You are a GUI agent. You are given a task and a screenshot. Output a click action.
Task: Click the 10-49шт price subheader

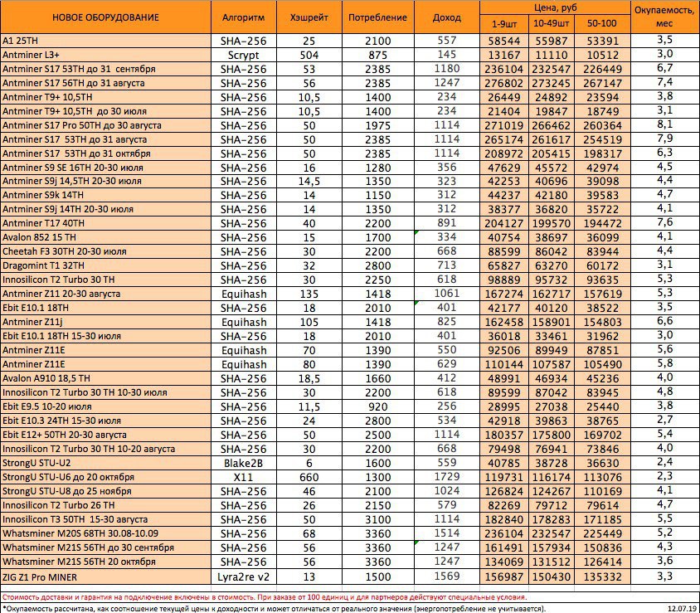551,24
